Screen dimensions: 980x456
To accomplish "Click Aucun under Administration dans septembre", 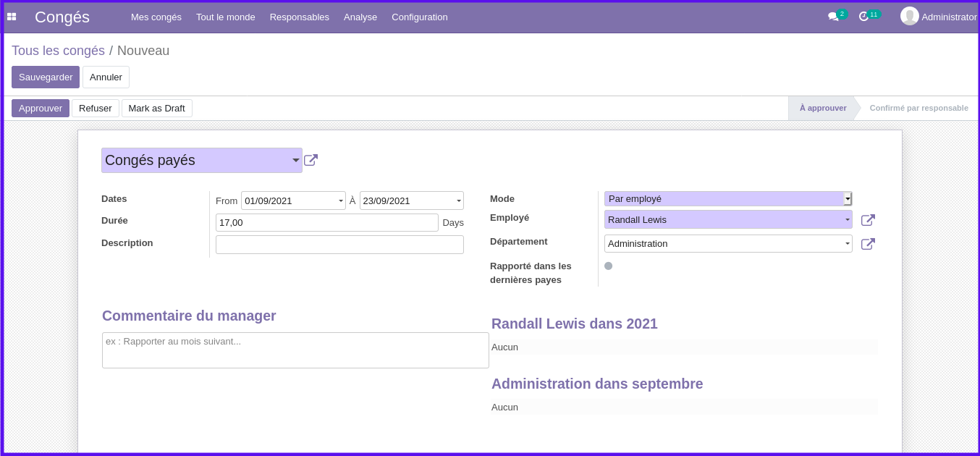I will 504,407.
